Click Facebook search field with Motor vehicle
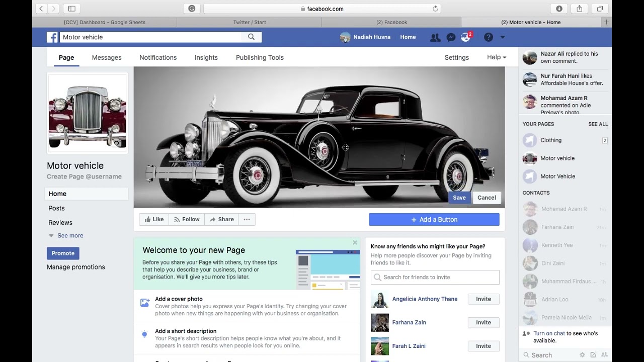Image resolution: width=644 pixels, height=362 pixels. click(150, 37)
